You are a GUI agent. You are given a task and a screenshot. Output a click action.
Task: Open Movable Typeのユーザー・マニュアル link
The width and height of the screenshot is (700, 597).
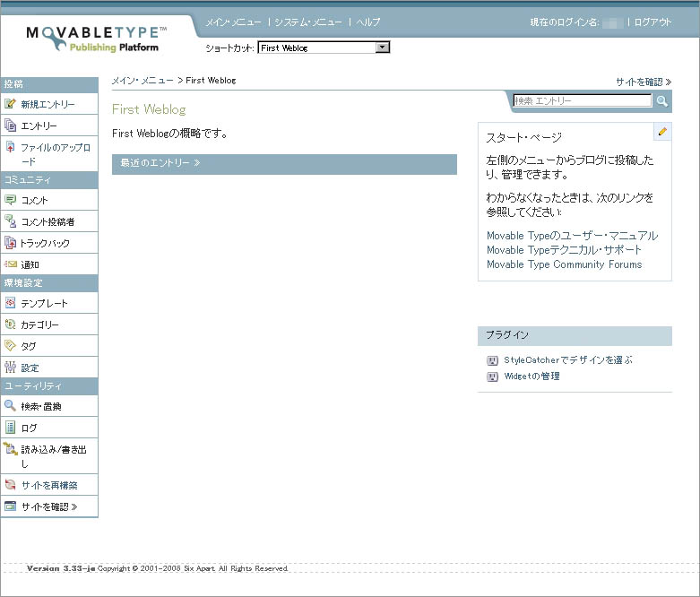(x=573, y=236)
